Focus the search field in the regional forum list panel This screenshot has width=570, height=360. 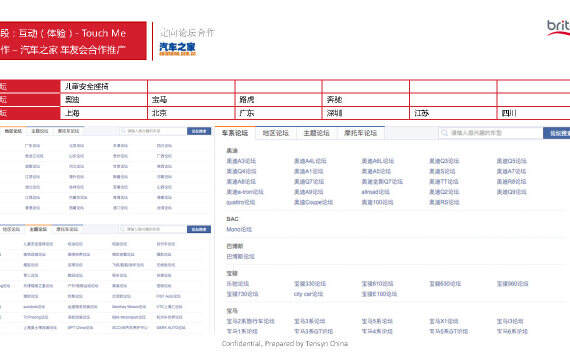coord(153,131)
